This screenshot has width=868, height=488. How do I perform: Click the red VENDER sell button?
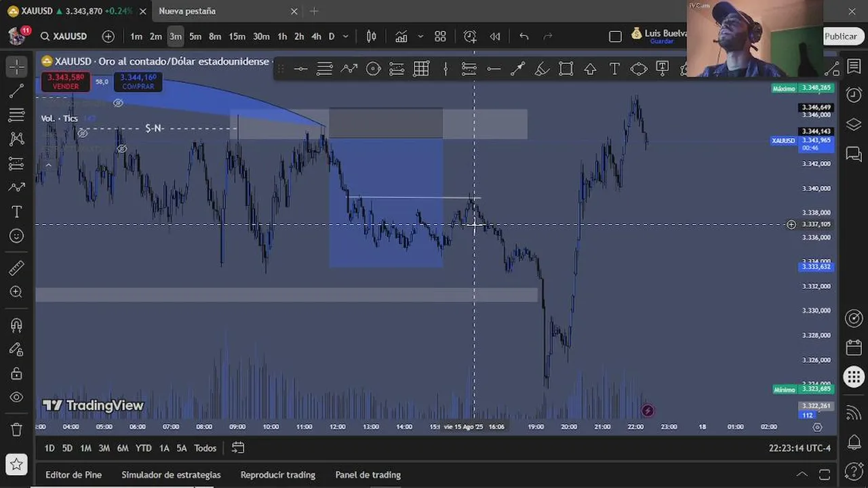pyautogui.click(x=66, y=82)
